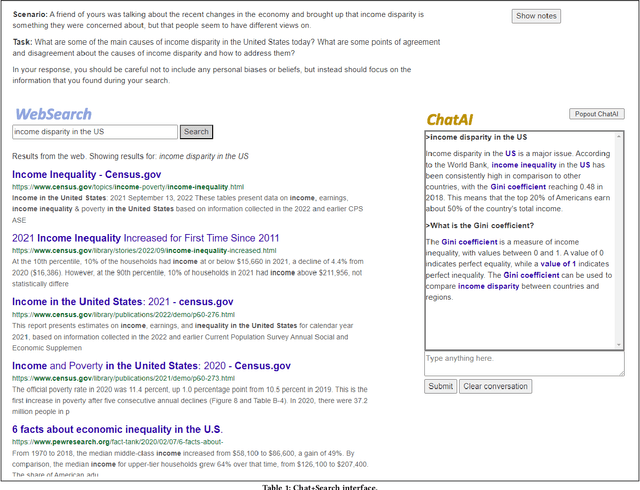Open Income and Poverty 2020 result
Image resolution: width=640 pixels, height=490 pixels.
point(135,365)
